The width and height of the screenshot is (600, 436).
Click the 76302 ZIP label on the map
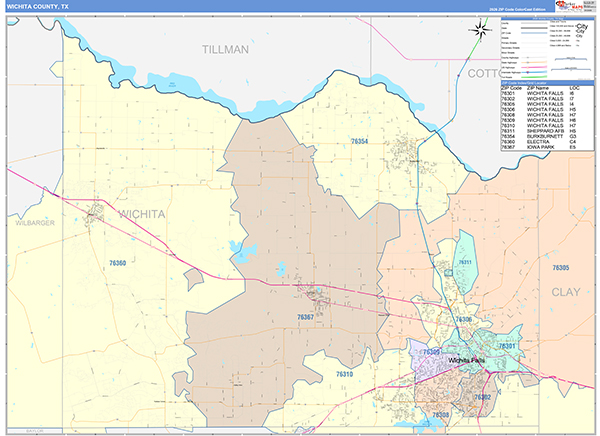(x=483, y=397)
